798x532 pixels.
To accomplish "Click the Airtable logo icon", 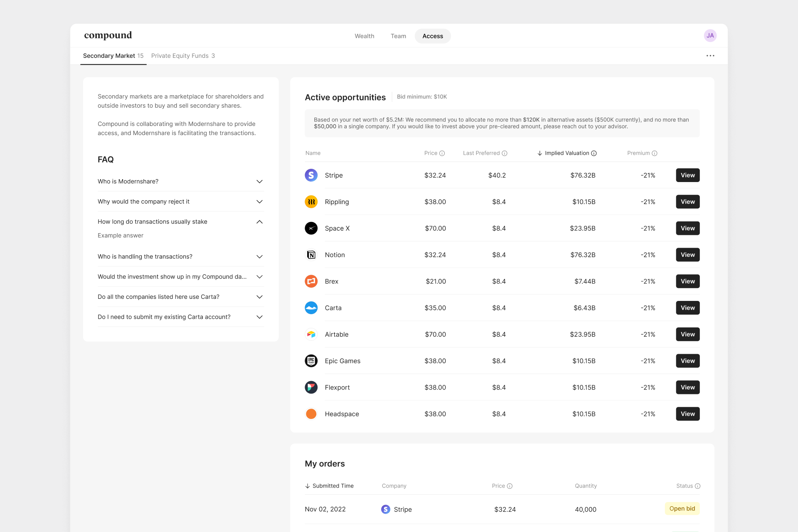I will point(311,335).
